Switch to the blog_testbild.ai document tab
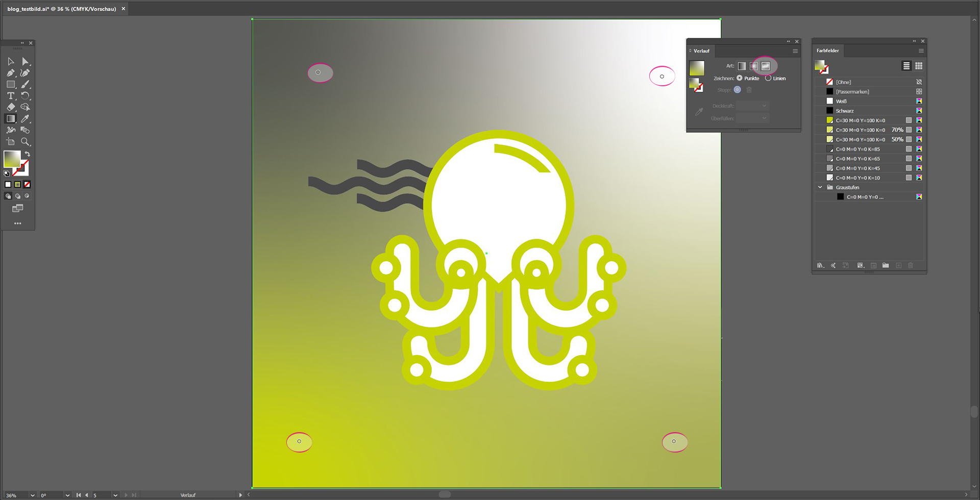 pos(62,9)
